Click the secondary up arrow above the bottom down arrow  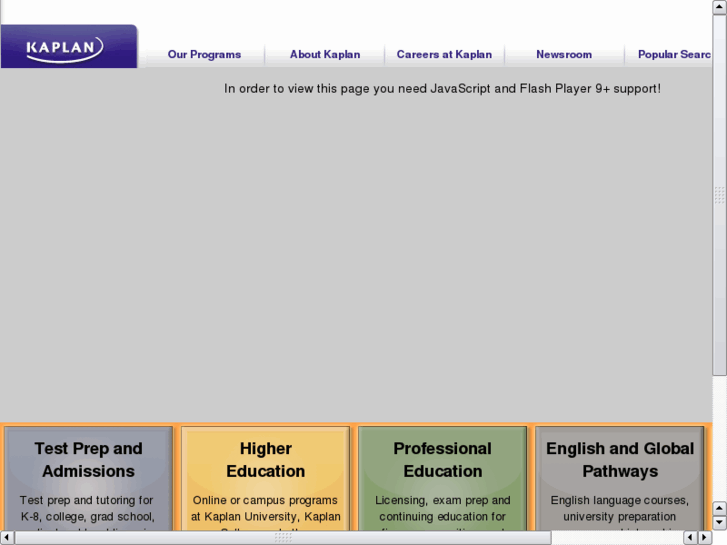tap(719, 508)
